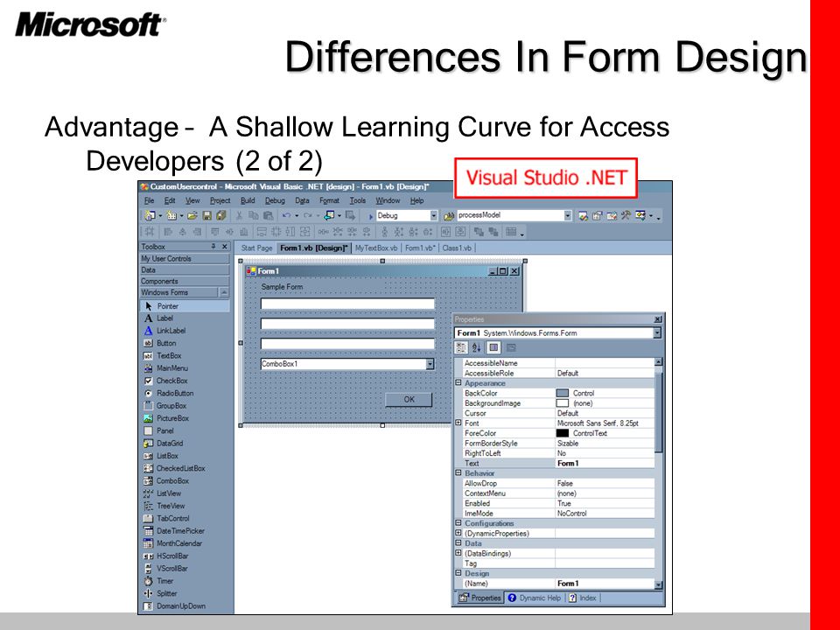Collapse the Appearance category
Viewport: 840px width, 630px height.
(458, 383)
